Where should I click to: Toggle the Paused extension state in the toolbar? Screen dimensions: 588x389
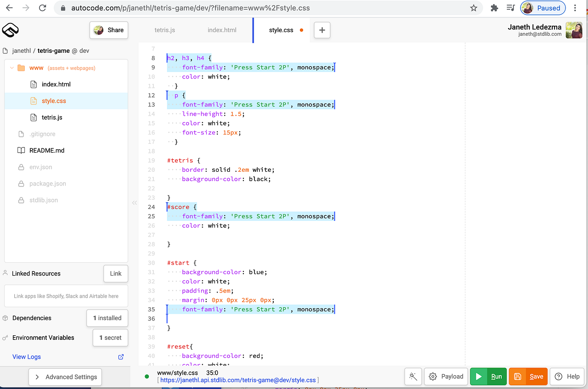coord(543,8)
